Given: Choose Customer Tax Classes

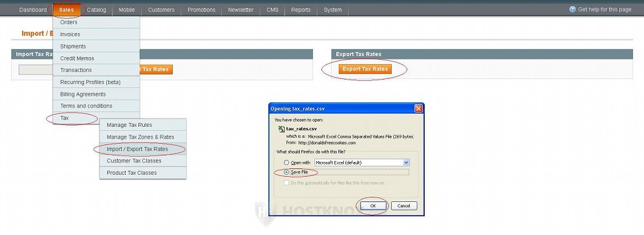Looking at the screenshot, I should tap(143, 161).
